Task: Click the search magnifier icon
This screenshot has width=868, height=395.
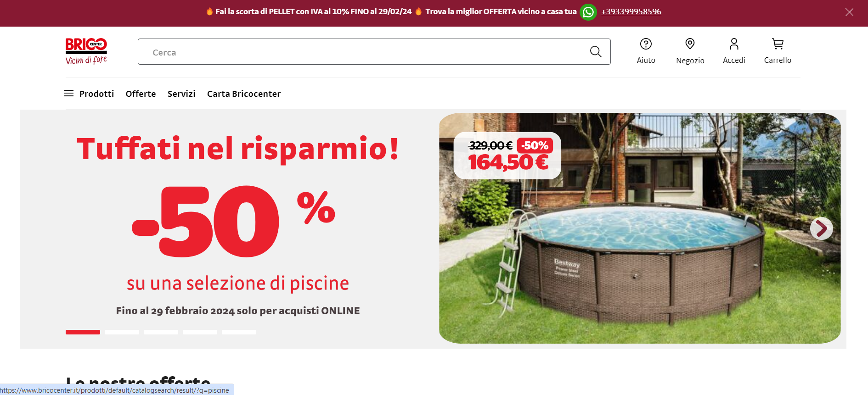Action: pos(596,52)
